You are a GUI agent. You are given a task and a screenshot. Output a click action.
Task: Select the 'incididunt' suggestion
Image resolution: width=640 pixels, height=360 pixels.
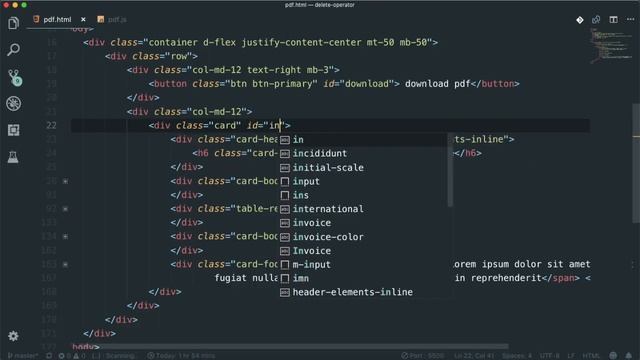(363, 153)
